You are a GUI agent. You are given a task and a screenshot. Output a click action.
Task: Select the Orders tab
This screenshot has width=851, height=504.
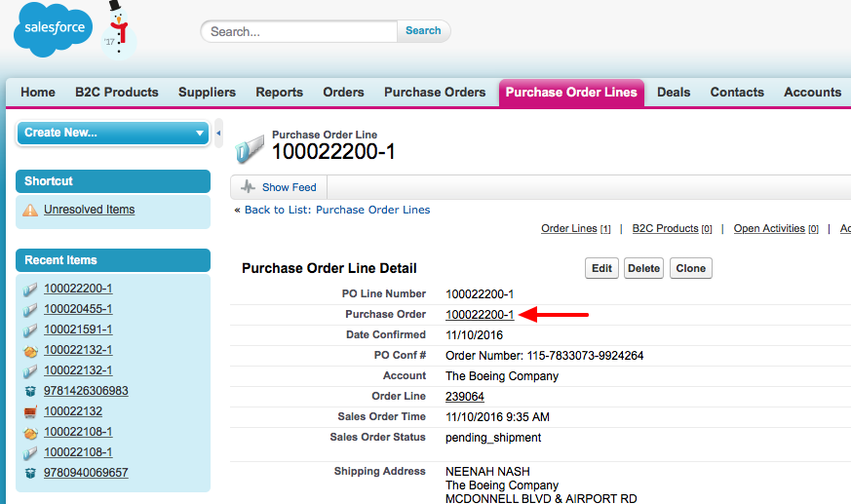tap(343, 93)
